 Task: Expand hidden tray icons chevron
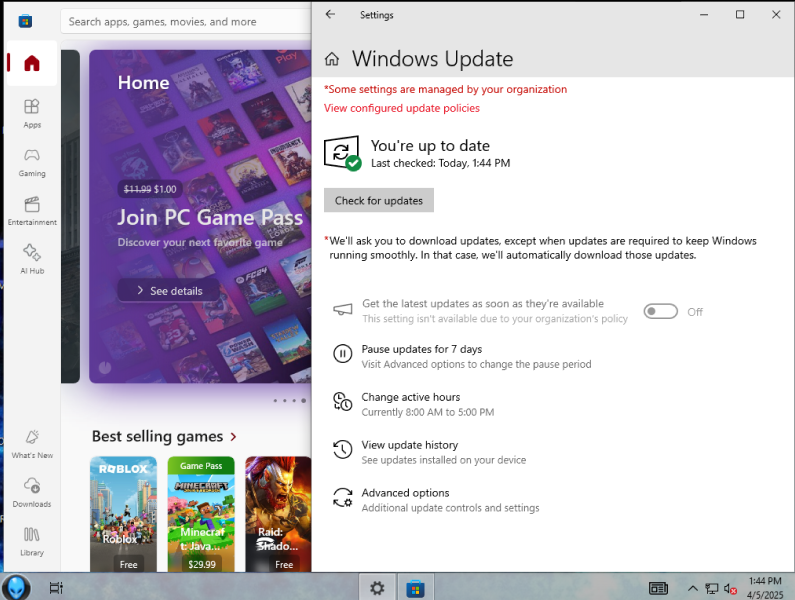coord(693,588)
